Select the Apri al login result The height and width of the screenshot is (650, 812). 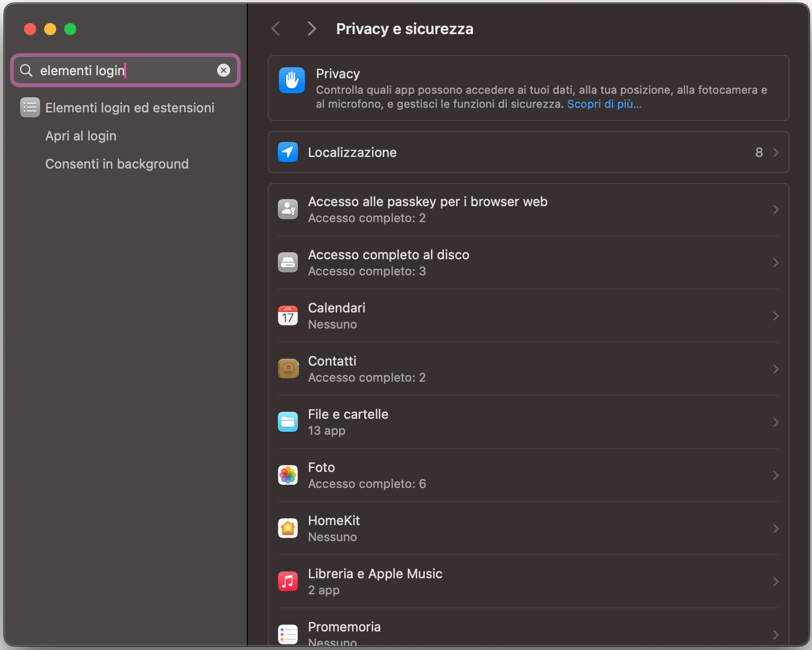pyautogui.click(x=81, y=136)
